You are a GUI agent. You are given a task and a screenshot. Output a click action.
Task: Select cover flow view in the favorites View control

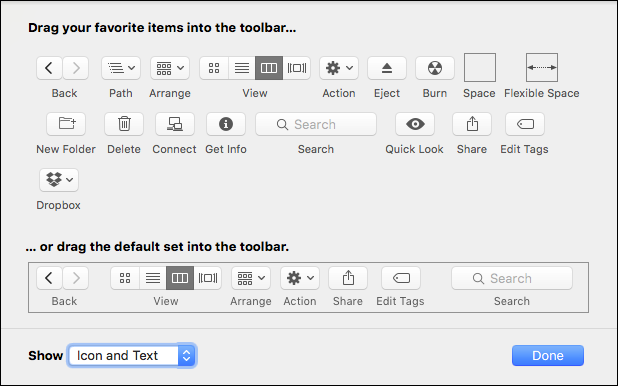pos(297,68)
